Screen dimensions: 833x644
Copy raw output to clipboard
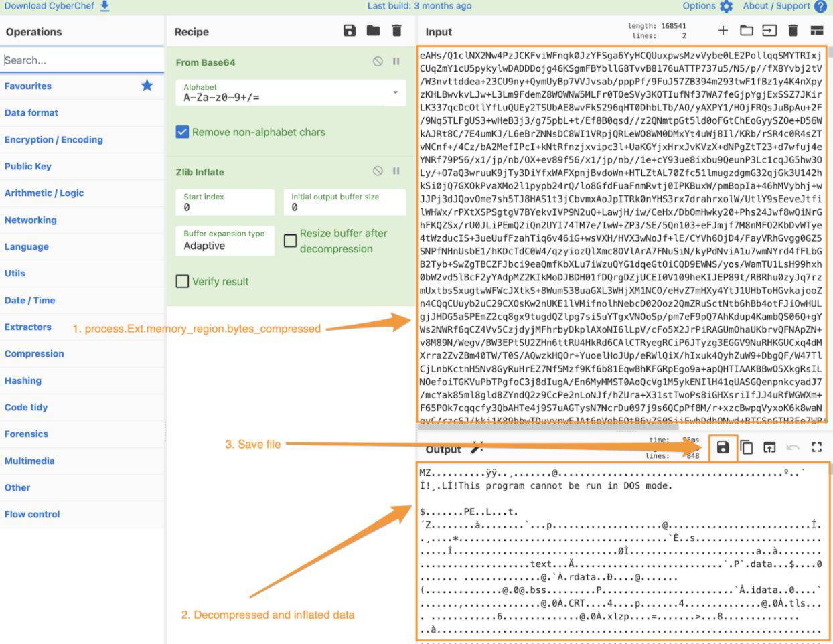[x=746, y=447]
